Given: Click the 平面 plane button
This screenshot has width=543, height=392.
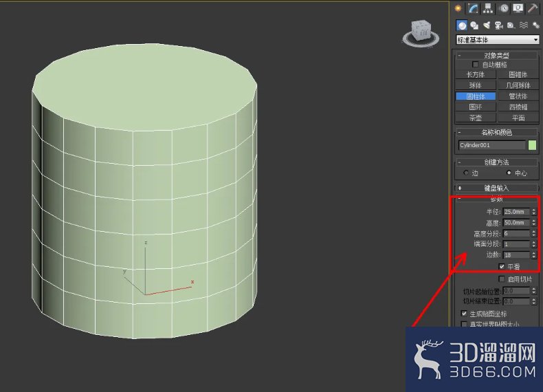Looking at the screenshot, I should pyautogui.click(x=518, y=118).
